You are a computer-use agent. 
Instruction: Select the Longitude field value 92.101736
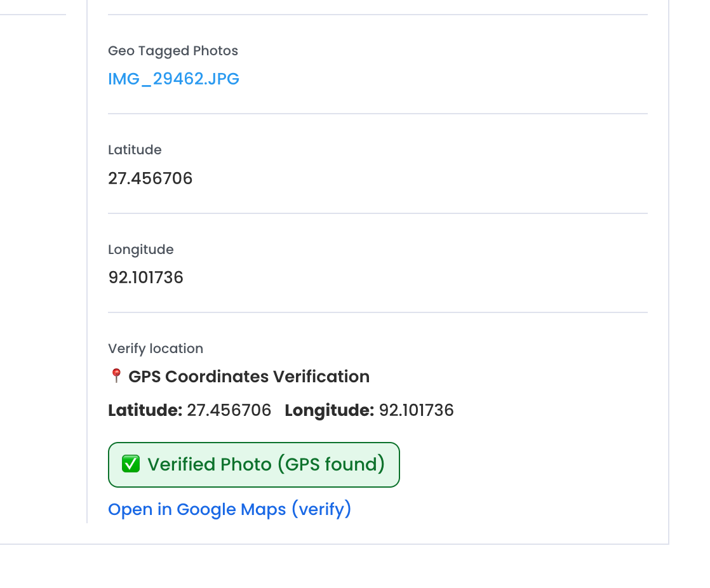(146, 277)
